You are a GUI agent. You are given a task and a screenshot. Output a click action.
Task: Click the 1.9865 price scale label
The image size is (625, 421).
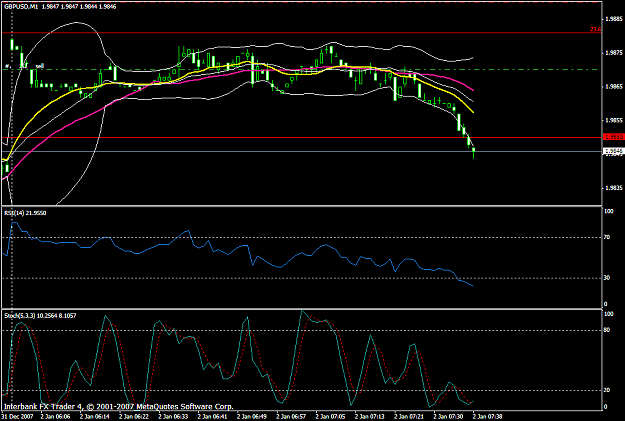pyautogui.click(x=614, y=87)
